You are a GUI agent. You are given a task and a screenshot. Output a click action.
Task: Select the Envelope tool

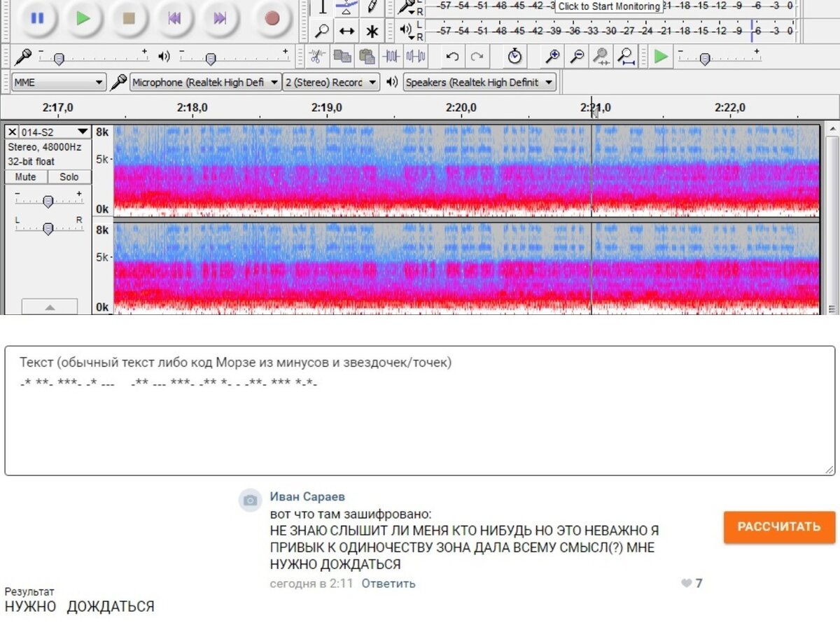346,7
